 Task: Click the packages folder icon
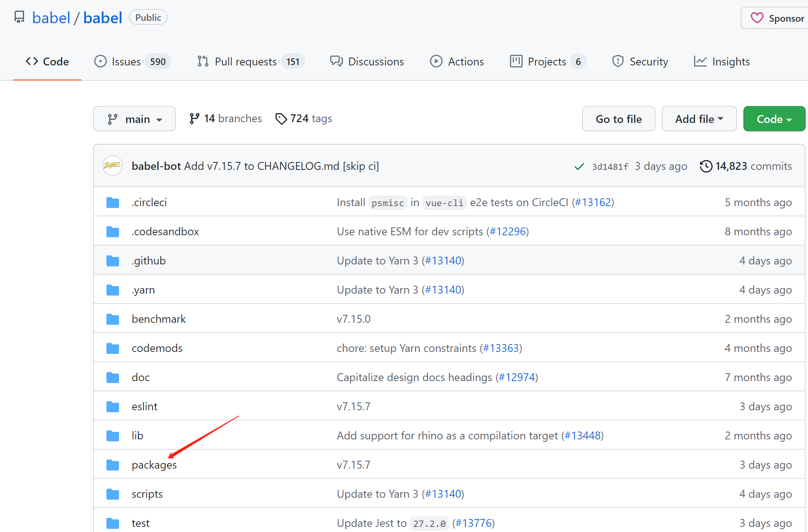click(113, 465)
